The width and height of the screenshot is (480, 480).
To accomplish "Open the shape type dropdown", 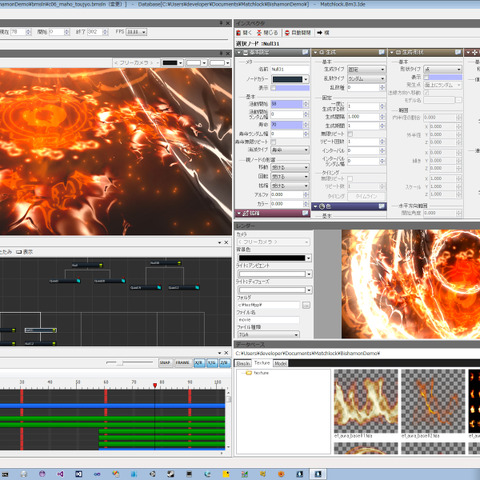I will click(443, 69).
